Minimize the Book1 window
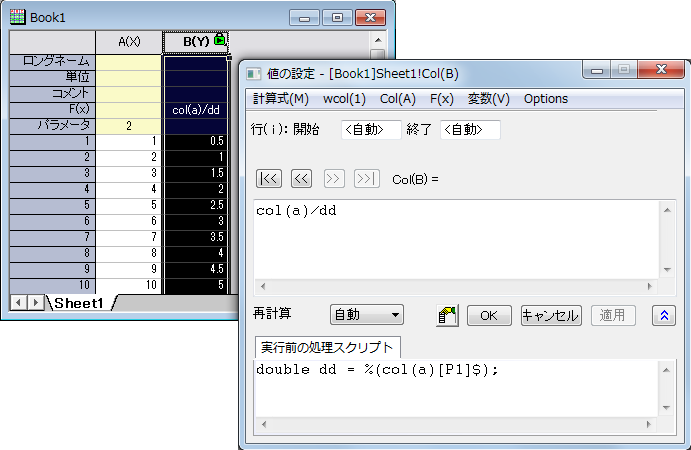The height and width of the screenshot is (450, 691). pyautogui.click(x=305, y=18)
